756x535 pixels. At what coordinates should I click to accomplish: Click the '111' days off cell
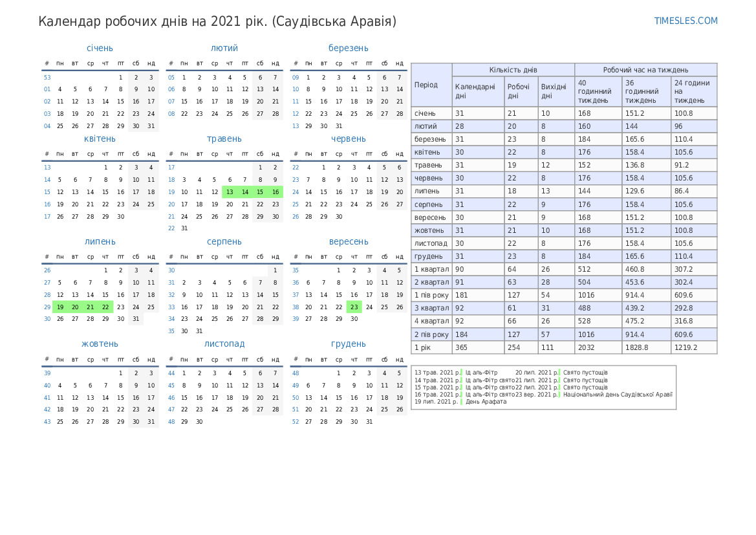click(556, 347)
